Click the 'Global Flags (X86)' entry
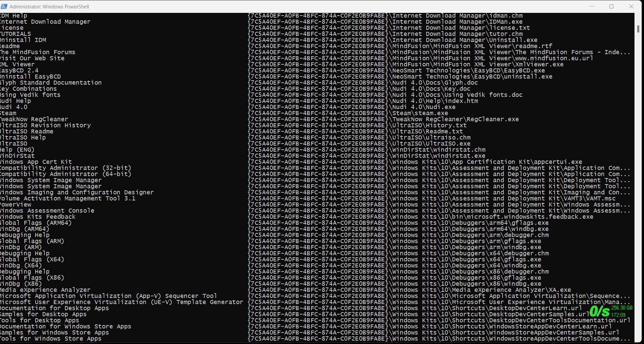Image resolution: width=644 pixels, height=344 pixels. 32,278
